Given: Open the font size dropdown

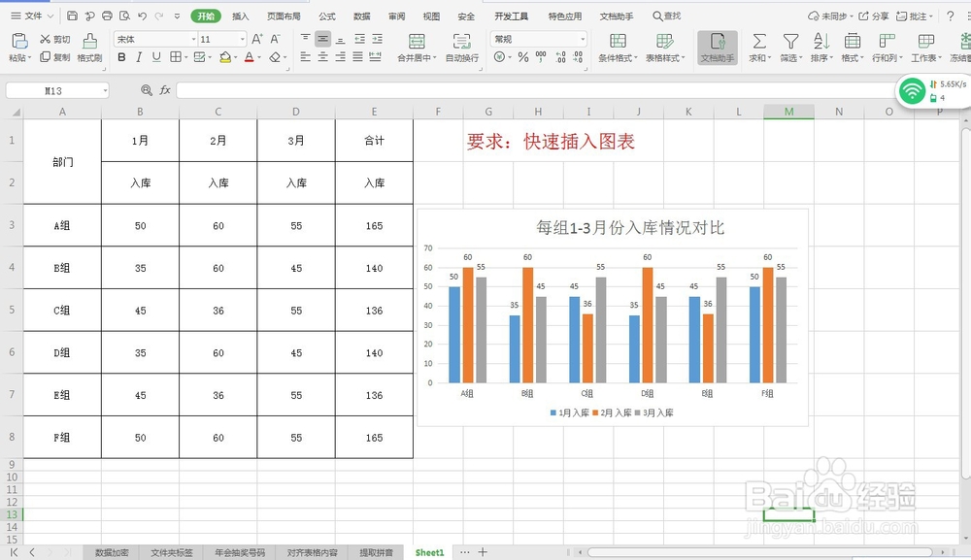Looking at the screenshot, I should coord(242,39).
